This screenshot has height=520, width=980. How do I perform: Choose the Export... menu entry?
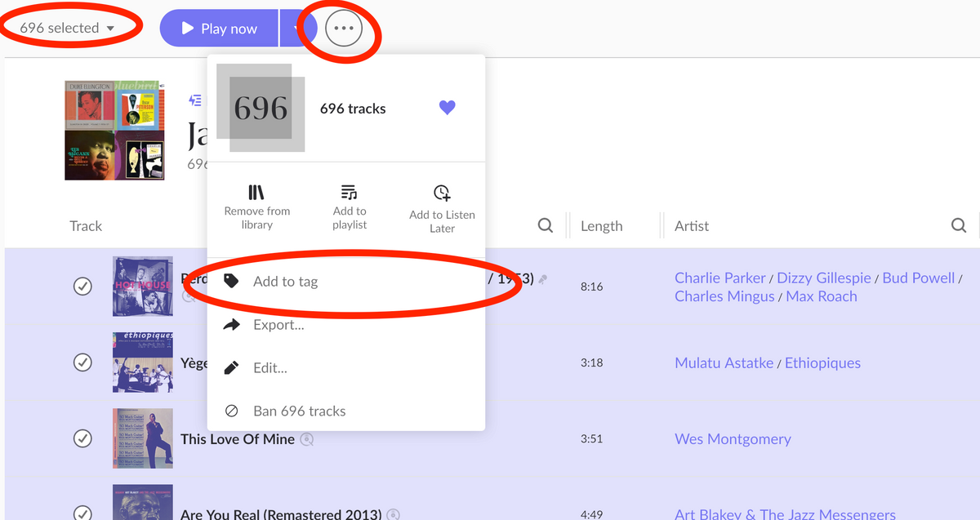point(346,325)
